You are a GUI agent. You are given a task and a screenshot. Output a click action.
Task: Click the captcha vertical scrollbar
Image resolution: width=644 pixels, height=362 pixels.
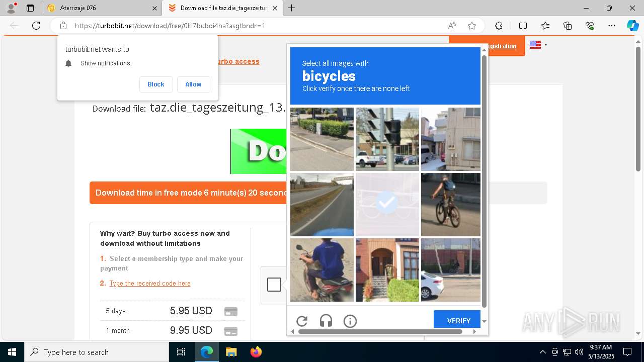tap(485, 181)
